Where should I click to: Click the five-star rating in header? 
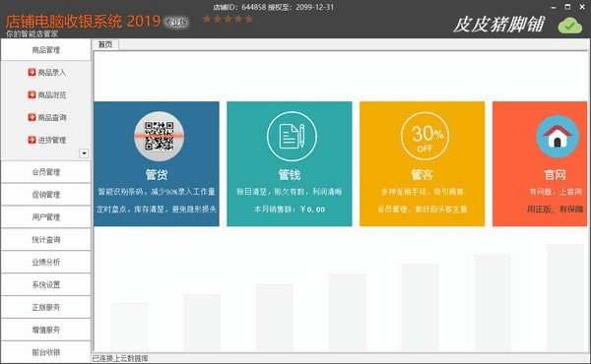[228, 19]
